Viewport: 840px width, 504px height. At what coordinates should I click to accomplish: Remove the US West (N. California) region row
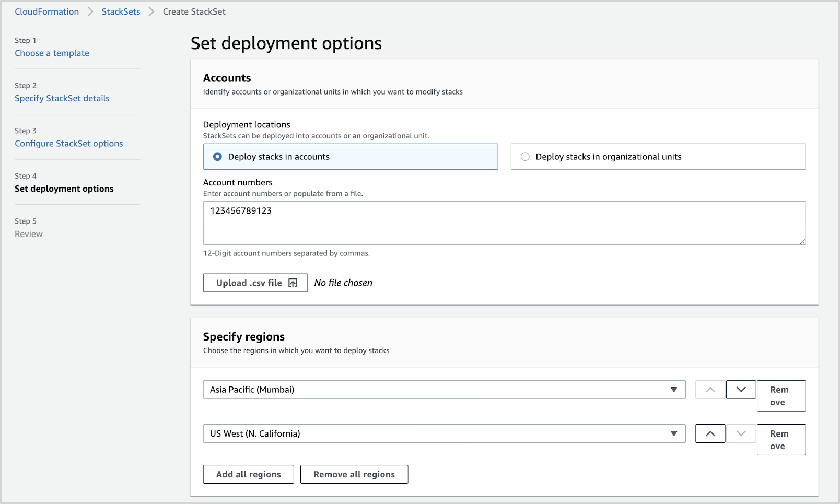coord(780,439)
